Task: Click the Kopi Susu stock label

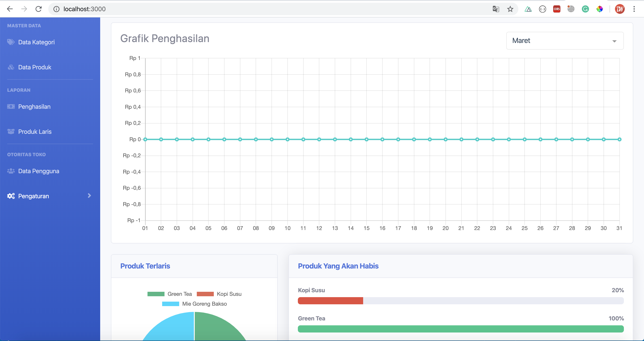Action: (311, 290)
